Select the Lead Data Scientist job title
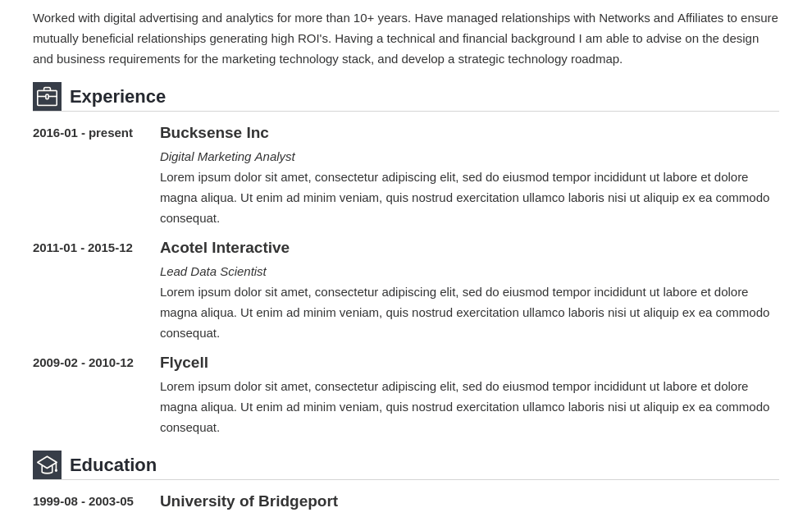812x517 pixels. [212, 272]
